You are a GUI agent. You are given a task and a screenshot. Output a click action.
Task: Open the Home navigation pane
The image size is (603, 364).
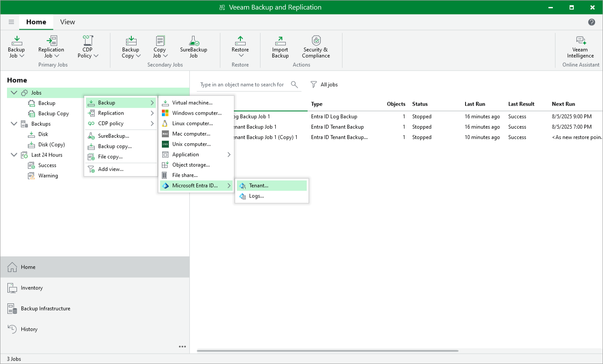[95, 267]
